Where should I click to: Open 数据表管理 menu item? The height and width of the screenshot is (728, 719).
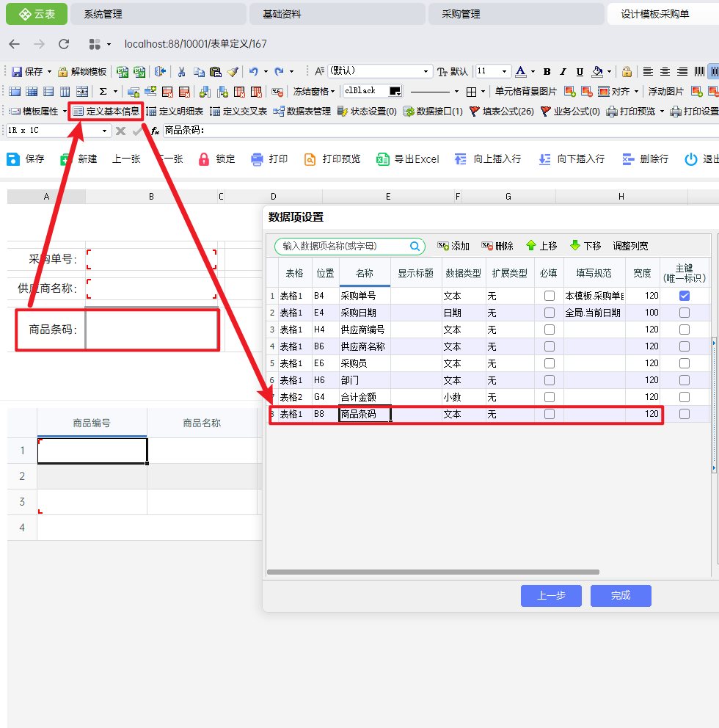(x=302, y=112)
